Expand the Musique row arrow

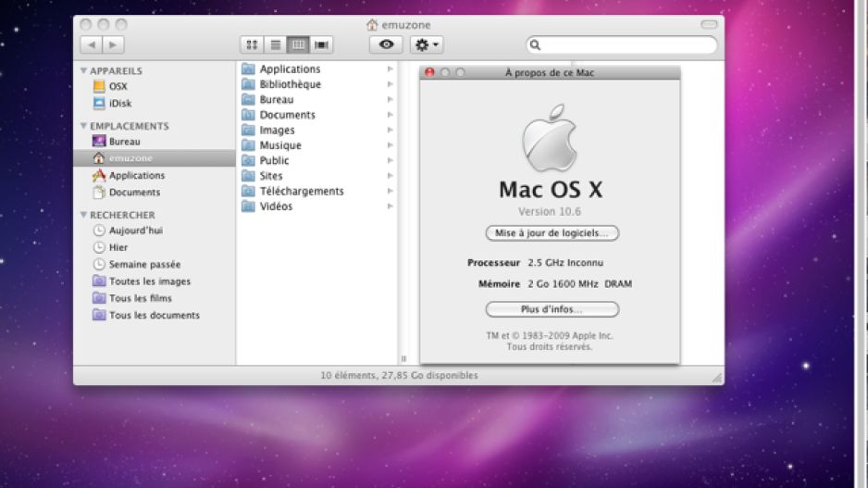(x=390, y=145)
